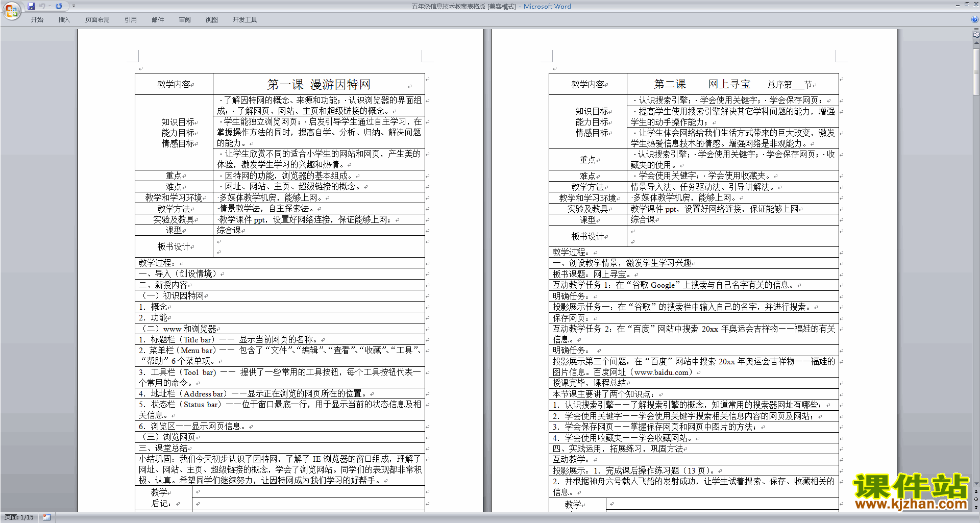The width and height of the screenshot is (980, 523).
Task: Switch to 页面布局 tab
Action: coord(97,19)
